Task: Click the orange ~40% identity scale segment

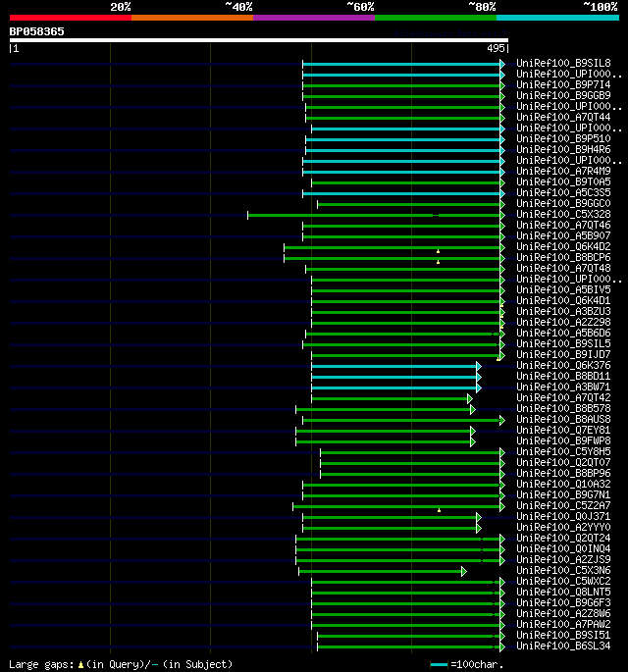Action: (x=192, y=18)
